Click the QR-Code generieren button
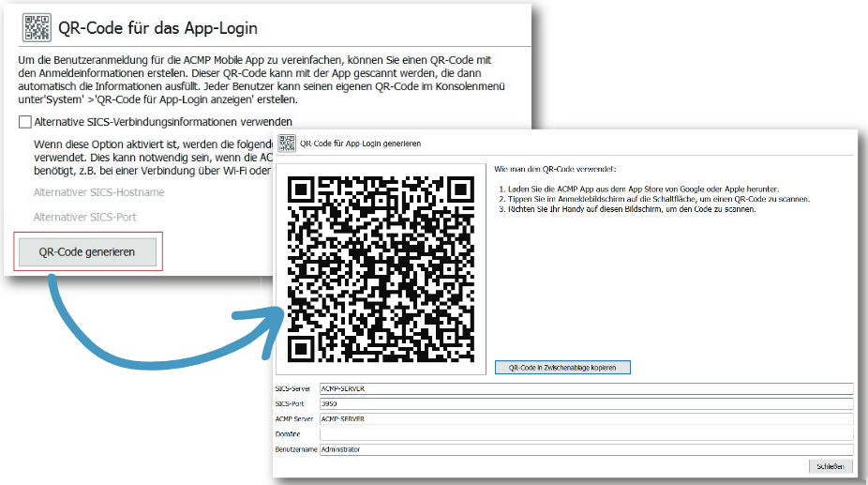The height and width of the screenshot is (485, 868). click(x=88, y=252)
